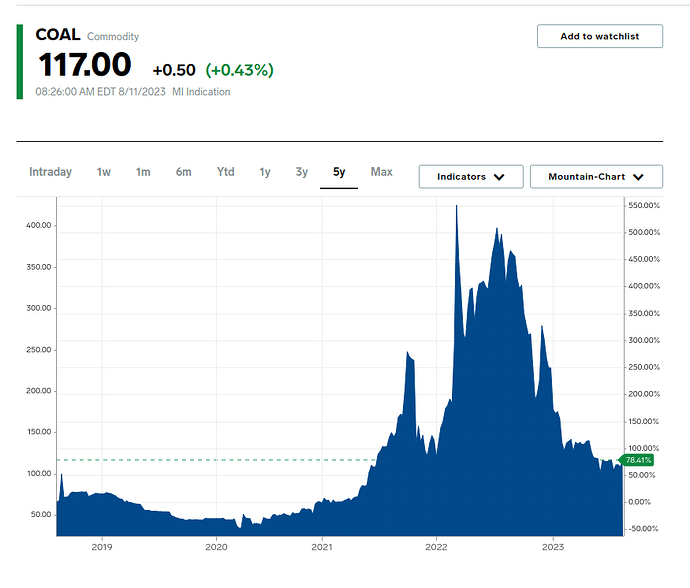Click the 200.00% right axis label
The height and width of the screenshot is (588, 690).
point(644,394)
